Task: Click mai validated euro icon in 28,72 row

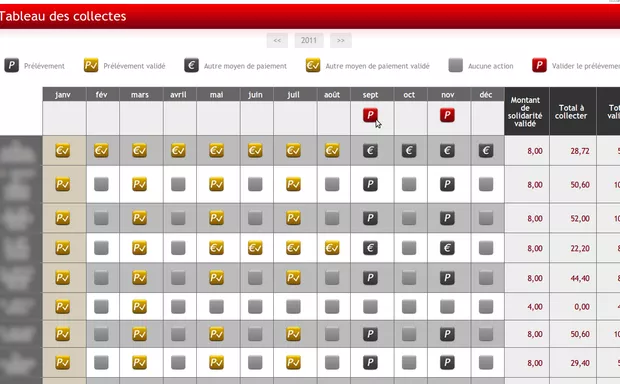Action: click(217, 151)
